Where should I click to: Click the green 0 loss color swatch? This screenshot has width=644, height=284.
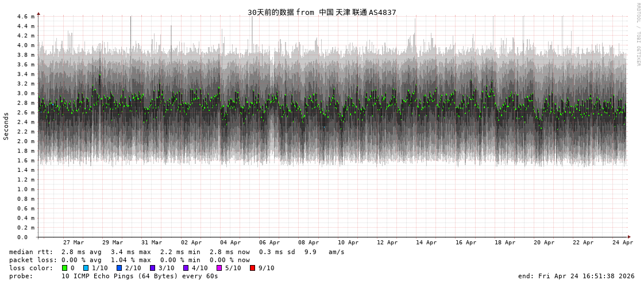[x=65, y=268]
